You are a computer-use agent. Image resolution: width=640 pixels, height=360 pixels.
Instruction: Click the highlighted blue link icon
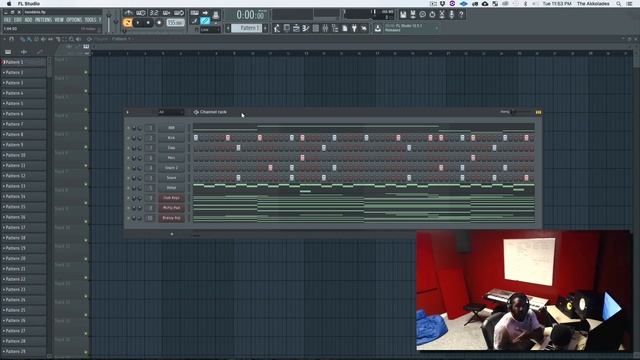pos(205,21)
